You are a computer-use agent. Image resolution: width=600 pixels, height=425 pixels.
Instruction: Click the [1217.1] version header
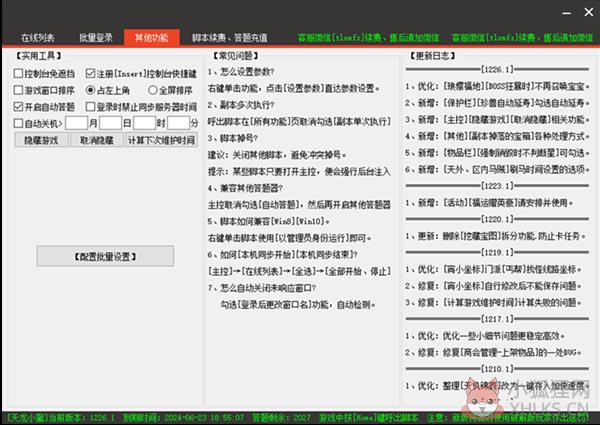(x=497, y=319)
